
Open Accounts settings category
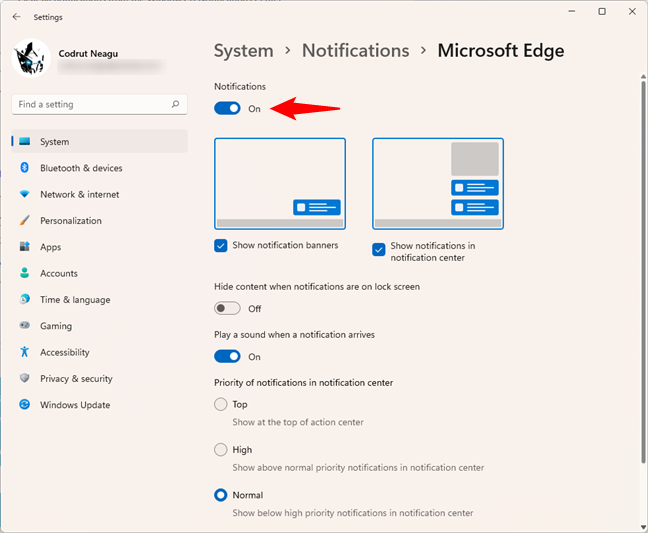point(100,273)
